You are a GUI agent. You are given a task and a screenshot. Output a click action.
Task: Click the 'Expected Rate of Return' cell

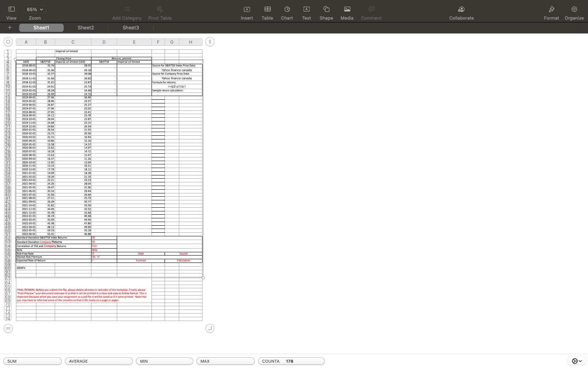(53, 261)
